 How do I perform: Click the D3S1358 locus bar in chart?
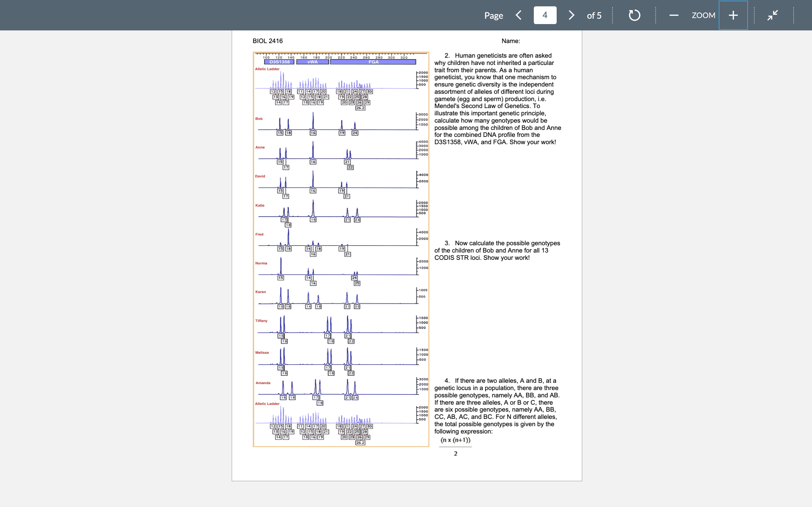tap(279, 62)
